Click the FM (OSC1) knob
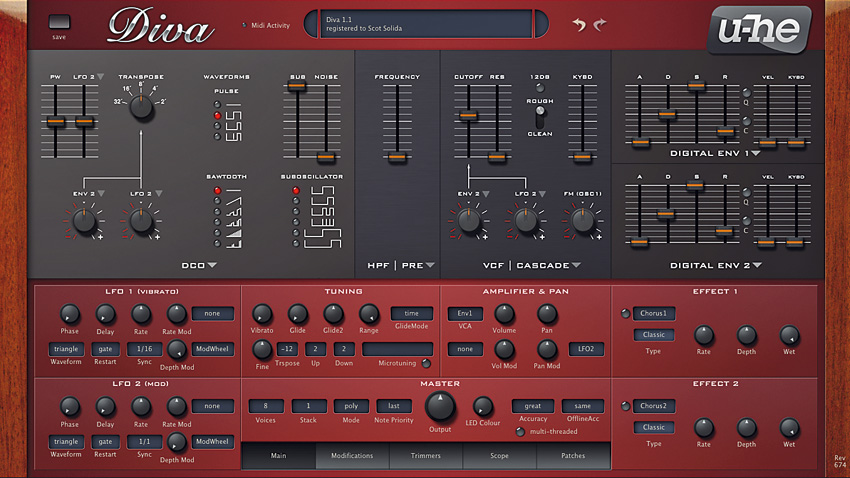The width and height of the screenshot is (850, 478). (x=583, y=221)
